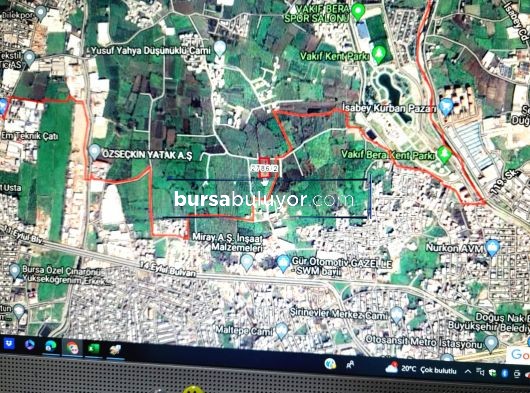
Task: Click the İsabey Kurban Pazarı map pin
Action: (446, 107)
